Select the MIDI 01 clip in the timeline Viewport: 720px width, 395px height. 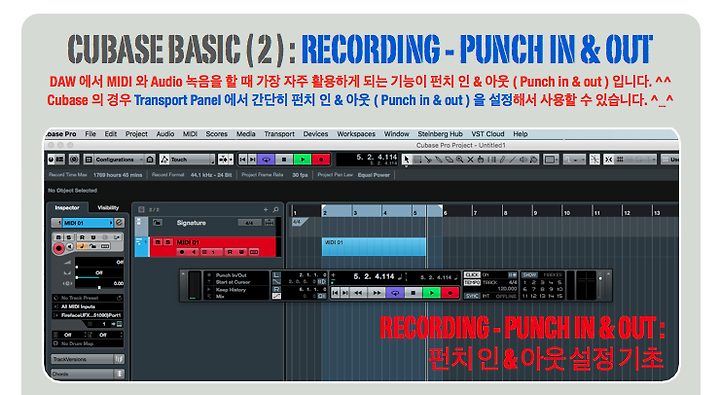pyautogui.click(x=373, y=247)
